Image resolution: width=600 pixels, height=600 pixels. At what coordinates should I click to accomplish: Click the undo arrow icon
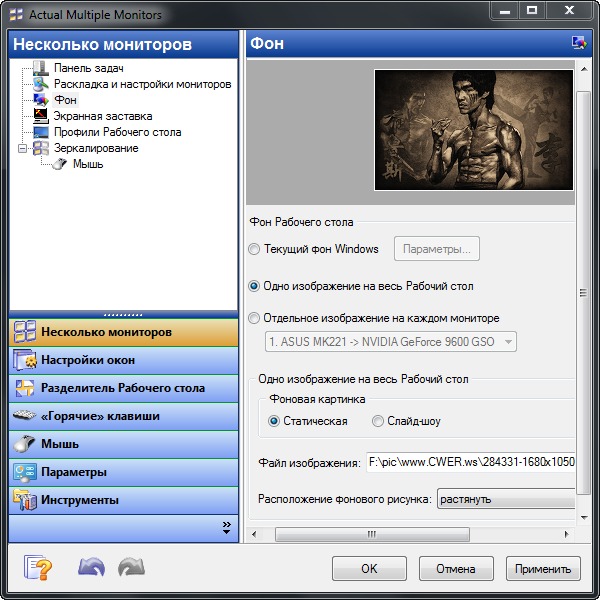[91, 568]
